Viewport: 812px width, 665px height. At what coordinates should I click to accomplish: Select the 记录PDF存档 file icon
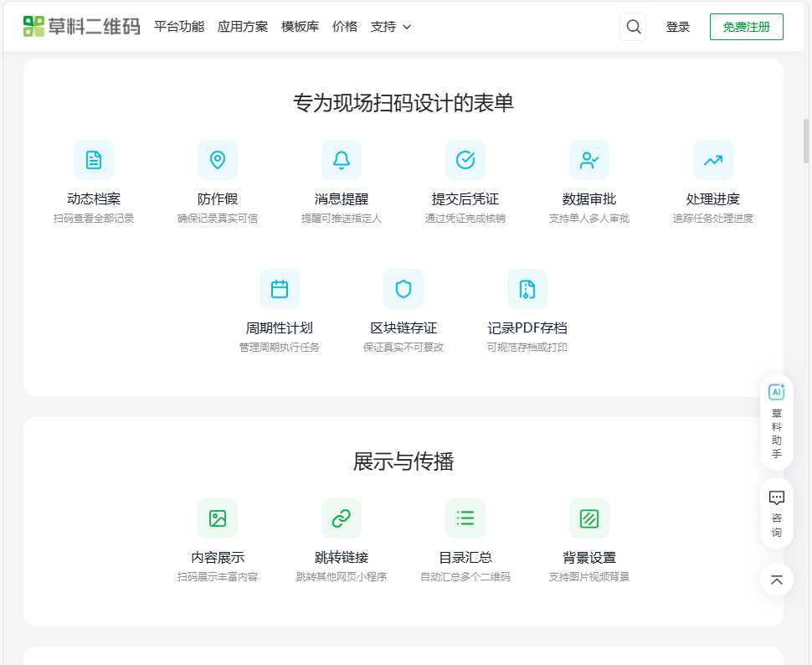(x=527, y=288)
